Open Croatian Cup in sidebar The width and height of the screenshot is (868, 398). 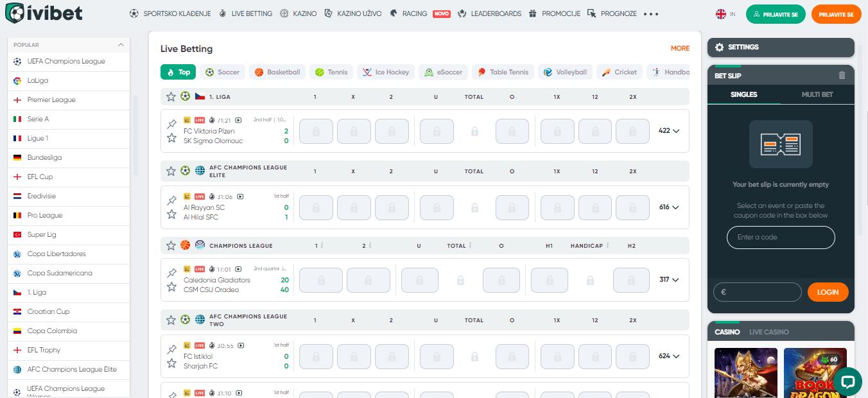pyautogui.click(x=69, y=312)
